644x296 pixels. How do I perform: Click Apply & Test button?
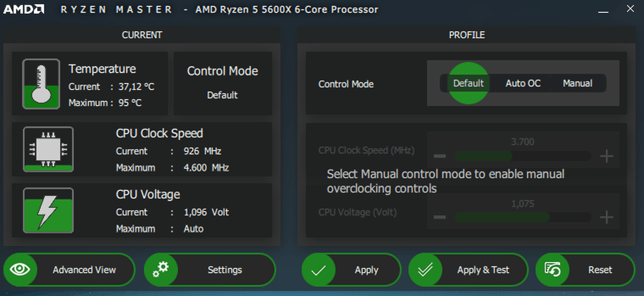(468, 270)
